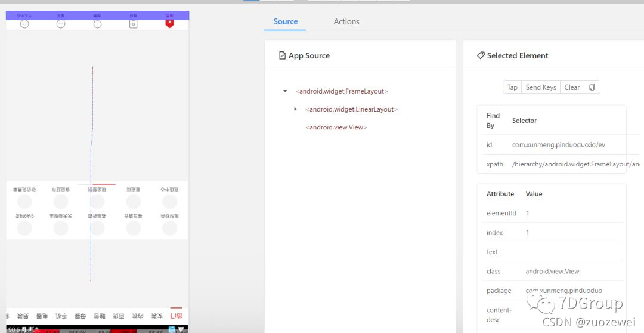This screenshot has height=333, width=644.
Task: Click the Clear button
Action: [572, 87]
